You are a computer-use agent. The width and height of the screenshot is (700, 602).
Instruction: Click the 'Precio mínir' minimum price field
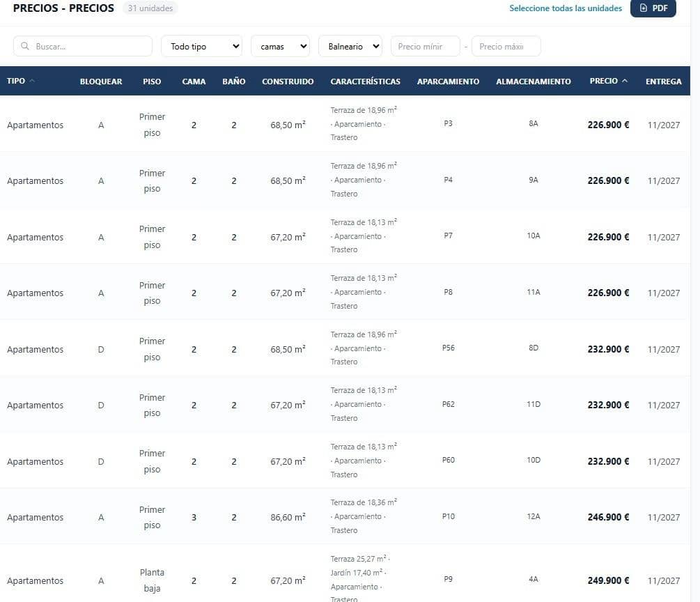click(425, 46)
